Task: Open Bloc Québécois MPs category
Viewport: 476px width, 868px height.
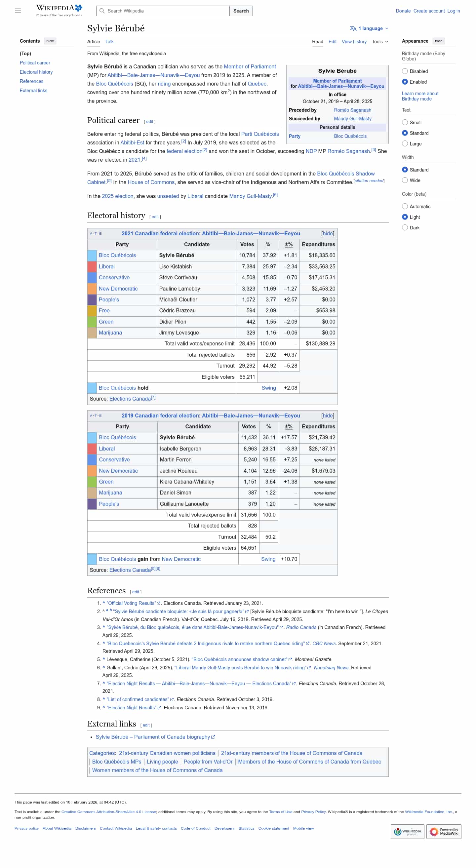Action: pyautogui.click(x=117, y=762)
